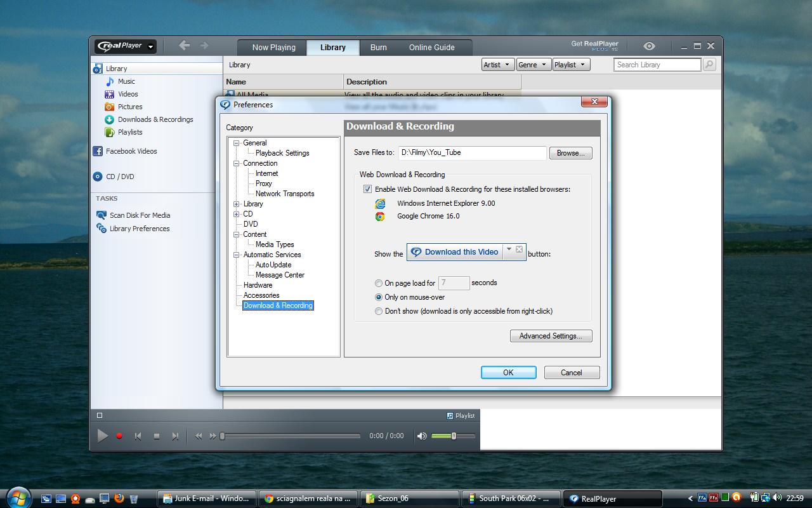The image size is (812, 508).
Task: Go forward with the right arrow
Action: (204, 45)
